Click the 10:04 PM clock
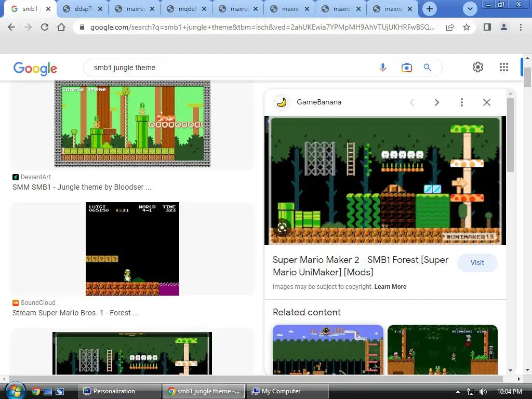This screenshot has height=399, width=532. 509,392
